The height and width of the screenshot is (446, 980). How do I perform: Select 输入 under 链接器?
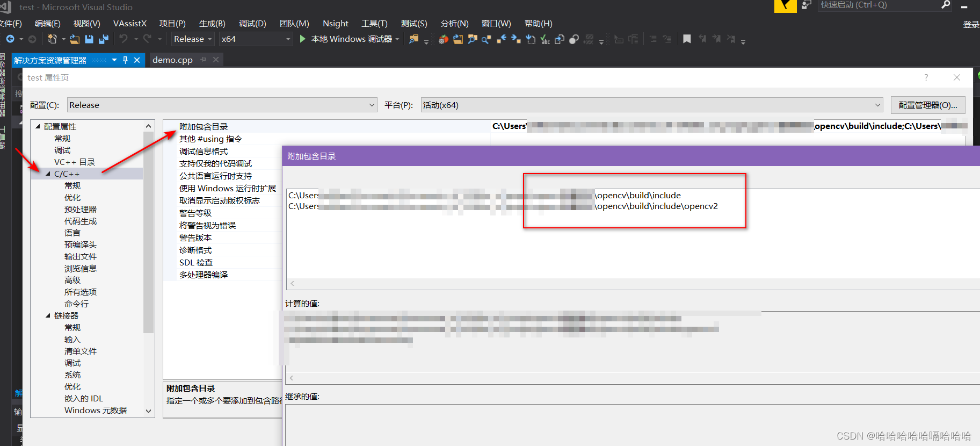[72, 339]
